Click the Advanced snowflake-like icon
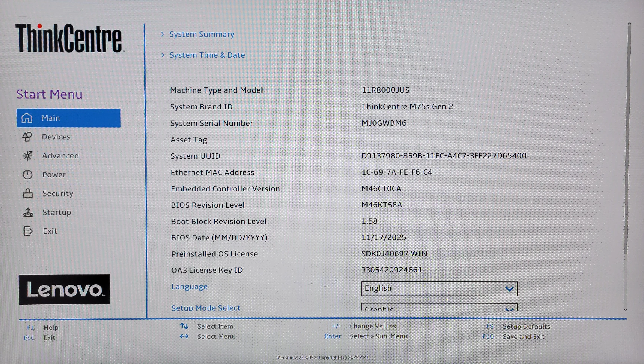The width and height of the screenshot is (644, 364). [x=27, y=156]
